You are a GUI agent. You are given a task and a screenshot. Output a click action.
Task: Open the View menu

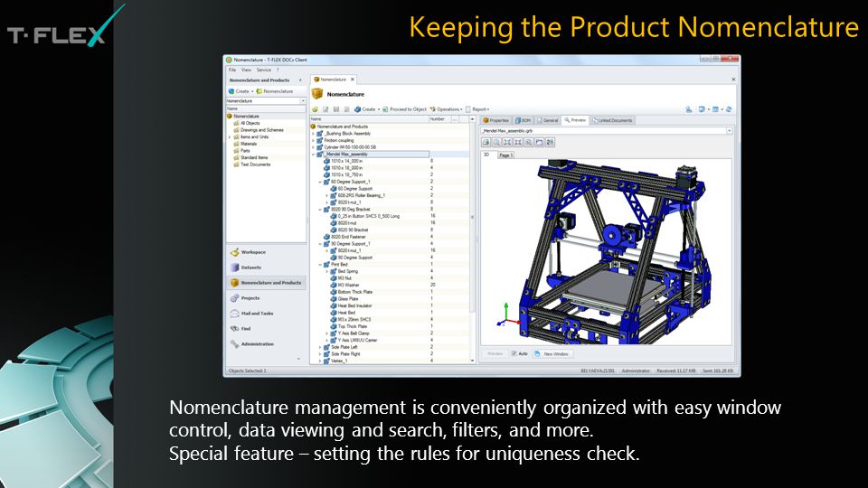tap(246, 70)
